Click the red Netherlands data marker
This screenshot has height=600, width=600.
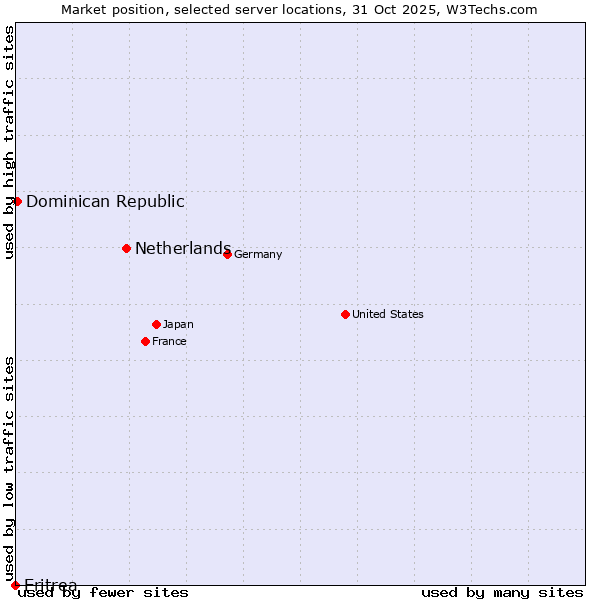pyautogui.click(x=126, y=248)
